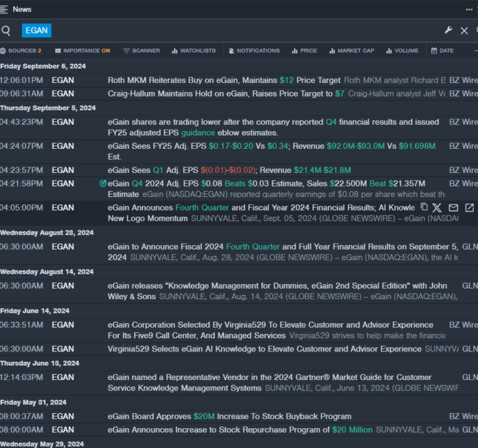Select the Thursday June 13, 2024 date header
The image size is (478, 448).
[x=40, y=363]
